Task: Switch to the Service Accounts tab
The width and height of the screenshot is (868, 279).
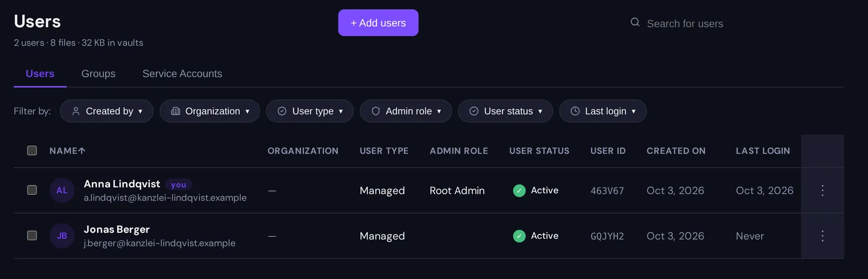Action: 182,74
